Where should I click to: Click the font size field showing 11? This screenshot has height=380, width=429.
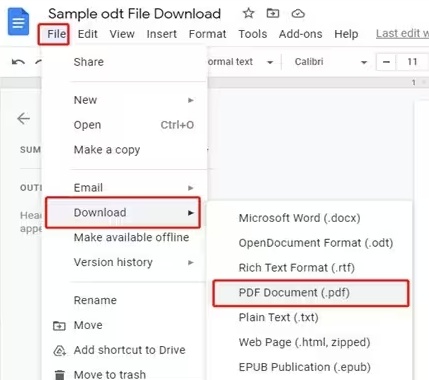[412, 62]
